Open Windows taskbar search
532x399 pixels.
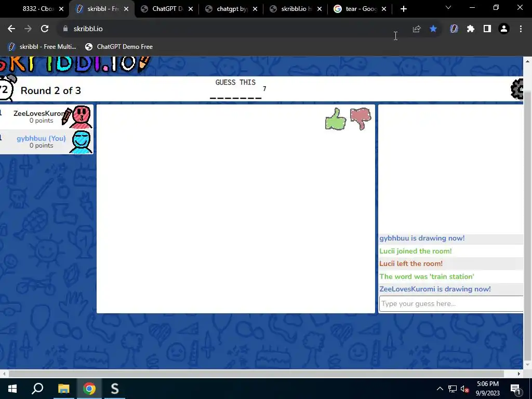(x=37, y=389)
